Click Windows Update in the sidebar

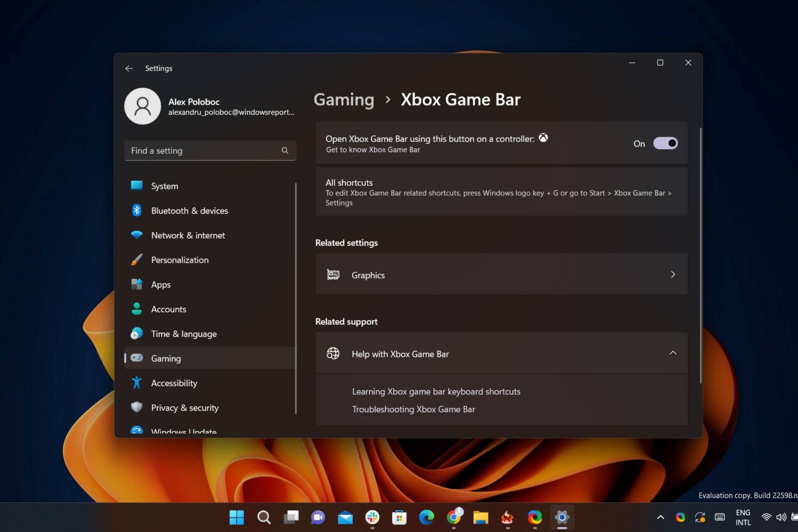(x=183, y=431)
